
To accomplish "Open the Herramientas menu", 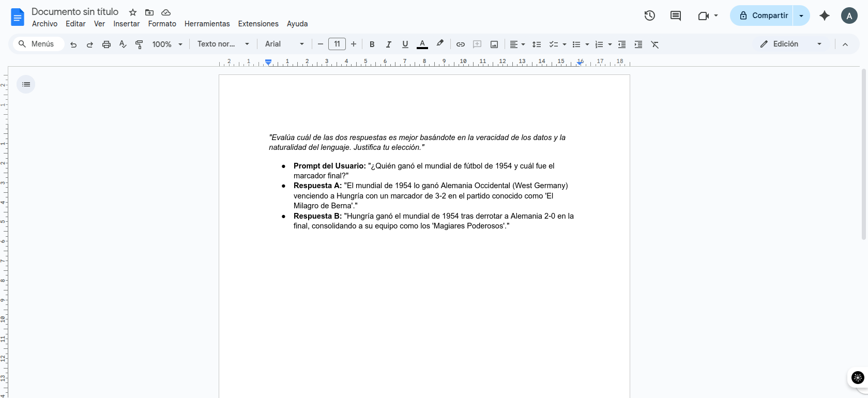I will pos(207,24).
